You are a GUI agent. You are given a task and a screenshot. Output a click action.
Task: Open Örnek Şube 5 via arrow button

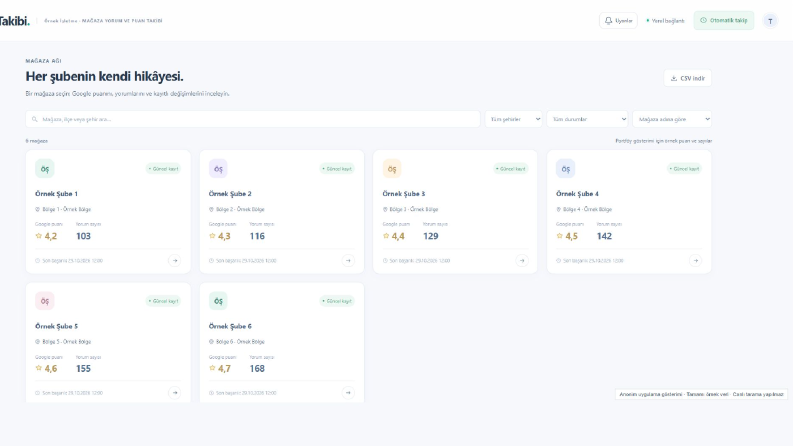click(x=174, y=392)
